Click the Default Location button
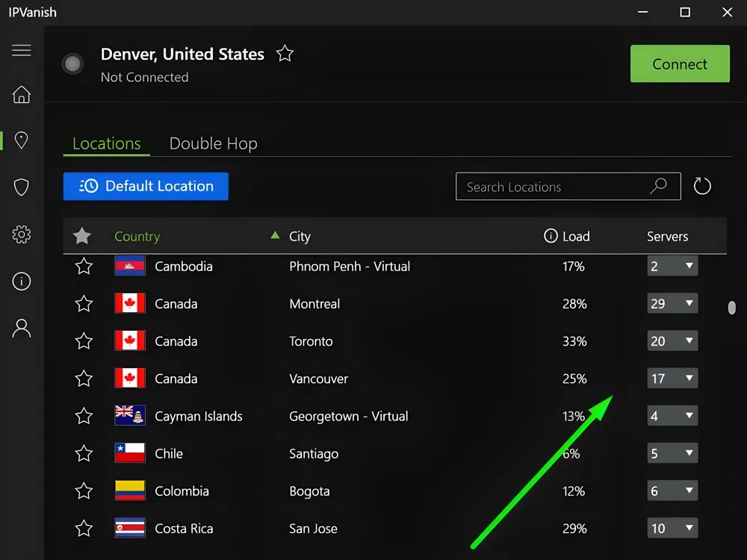Image resolution: width=747 pixels, height=560 pixels. (x=146, y=186)
